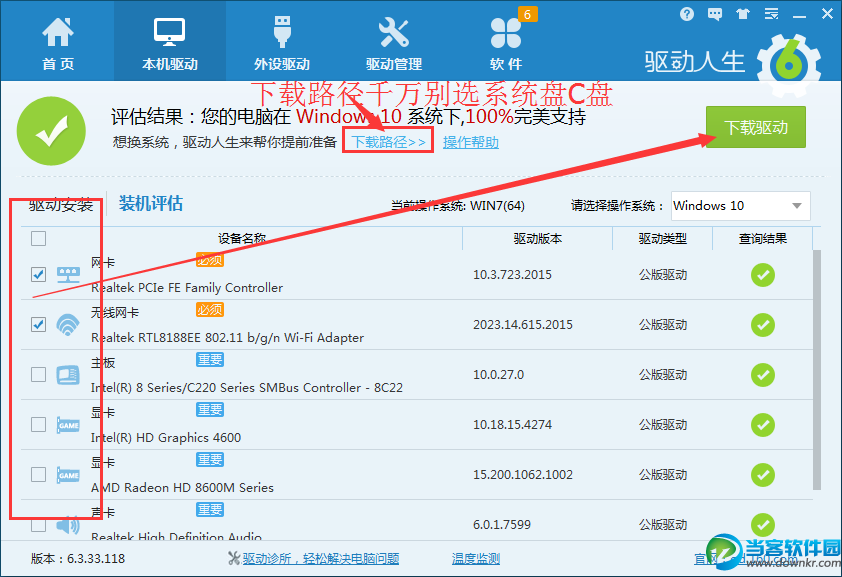The image size is (842, 577).
Task: Open 驱动诊所，轻松解决电脑问题 link
Action: click(x=321, y=559)
